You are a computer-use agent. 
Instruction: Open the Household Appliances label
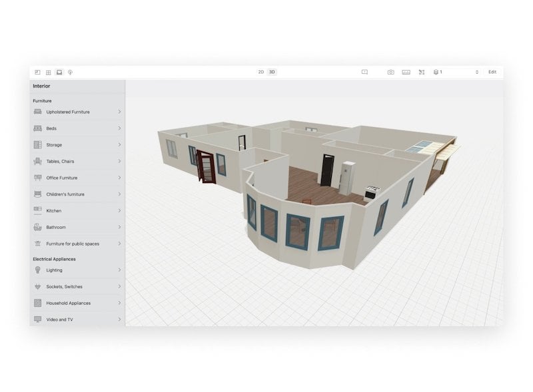point(69,303)
